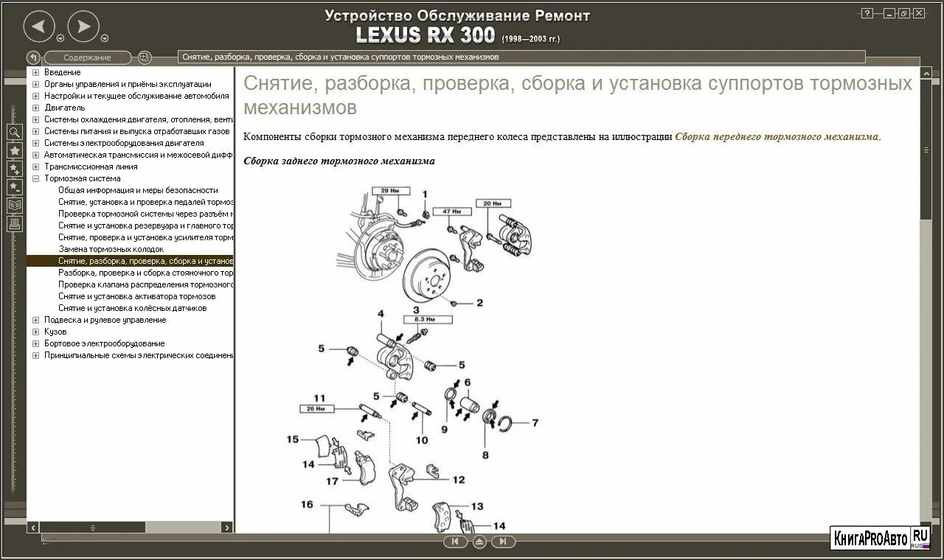This screenshot has width=944, height=560.
Task: Open Замена тормозных колодок
Action: click(x=111, y=249)
